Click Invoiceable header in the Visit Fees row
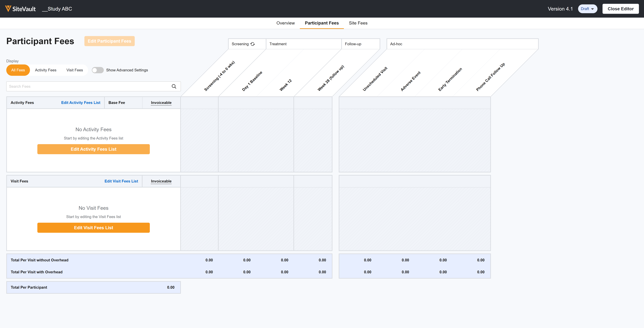 coord(161,181)
